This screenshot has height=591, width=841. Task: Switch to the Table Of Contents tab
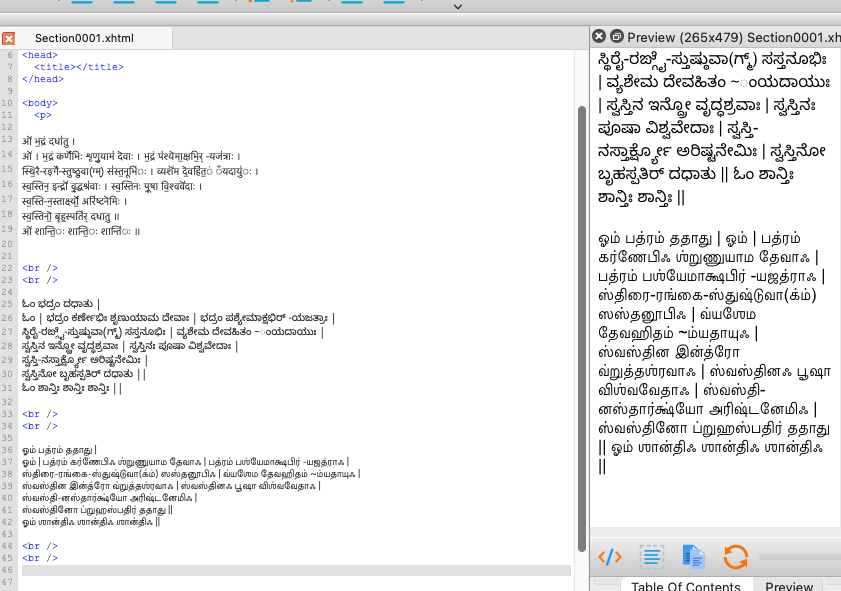coord(685,586)
